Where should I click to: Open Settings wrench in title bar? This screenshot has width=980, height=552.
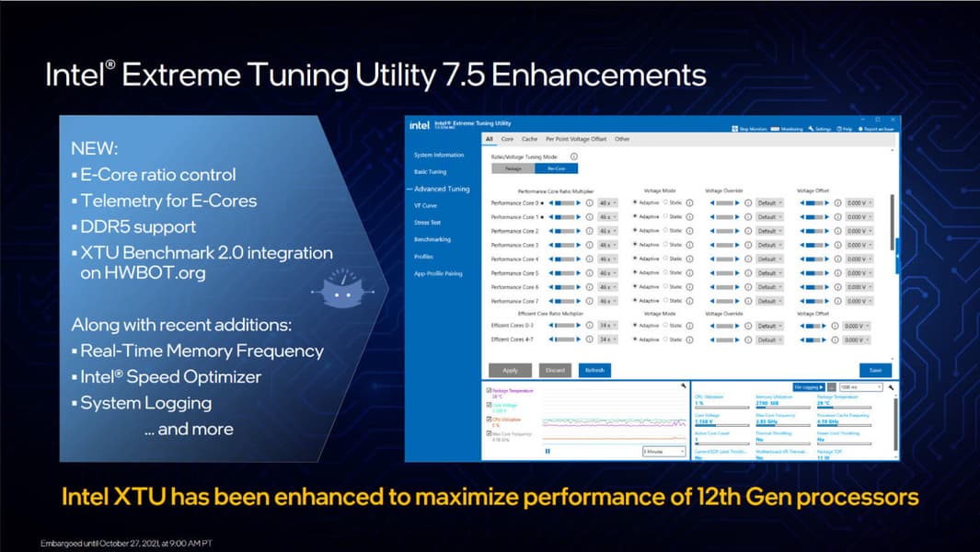(819, 129)
